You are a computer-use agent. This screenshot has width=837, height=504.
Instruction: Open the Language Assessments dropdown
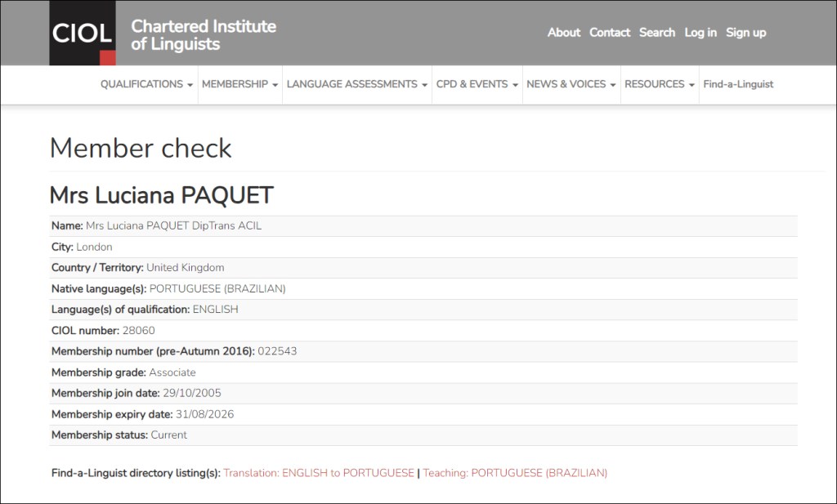(357, 84)
